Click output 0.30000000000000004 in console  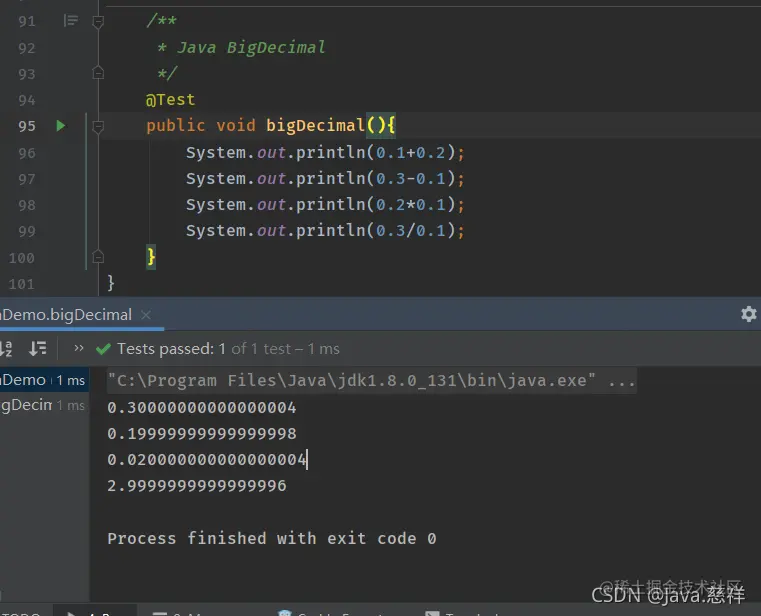pos(202,407)
